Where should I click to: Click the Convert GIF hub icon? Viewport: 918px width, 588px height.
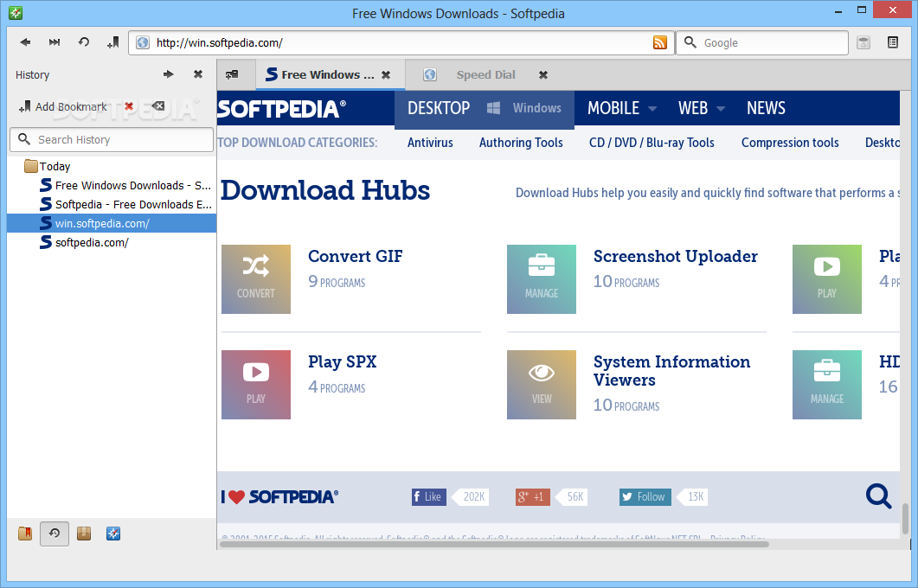[x=256, y=279]
